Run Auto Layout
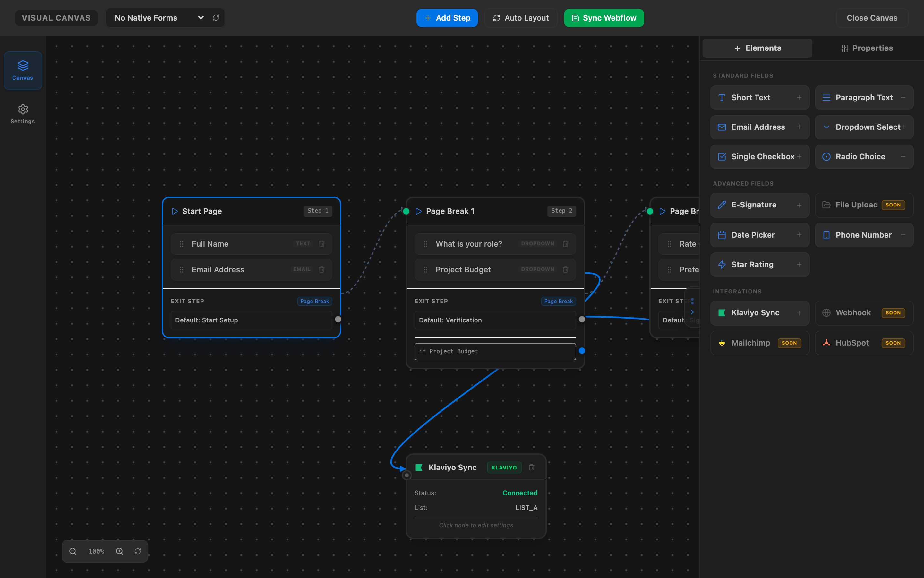The width and height of the screenshot is (924, 578). pyautogui.click(x=521, y=18)
